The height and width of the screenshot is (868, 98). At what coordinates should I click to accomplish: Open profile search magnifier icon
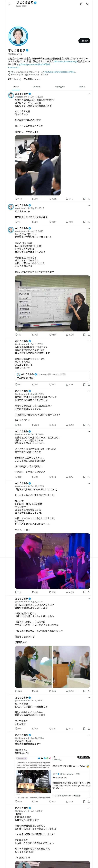coord(88,4)
